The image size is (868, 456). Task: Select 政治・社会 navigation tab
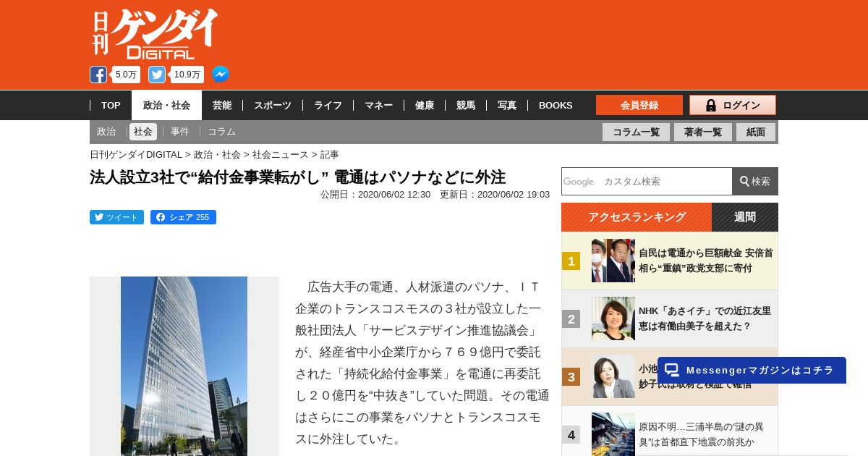coord(166,105)
